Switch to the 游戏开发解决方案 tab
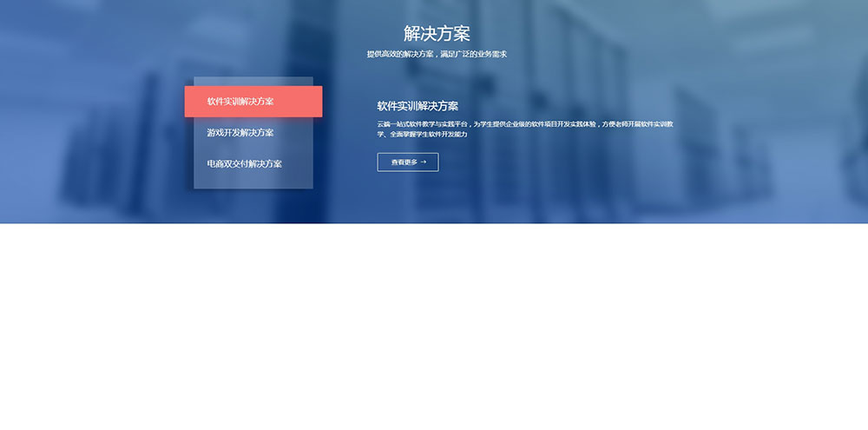Viewport: 868px width, 430px height. (240, 133)
